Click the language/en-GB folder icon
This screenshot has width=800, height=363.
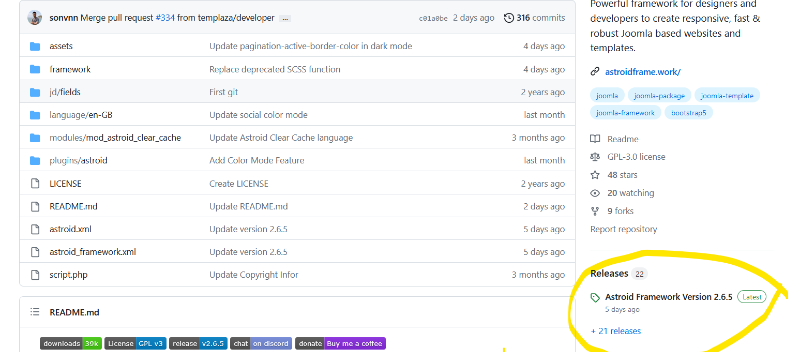pyautogui.click(x=35, y=115)
